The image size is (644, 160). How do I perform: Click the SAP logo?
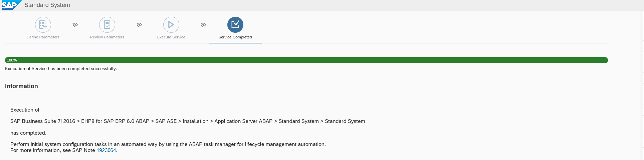point(11,5)
